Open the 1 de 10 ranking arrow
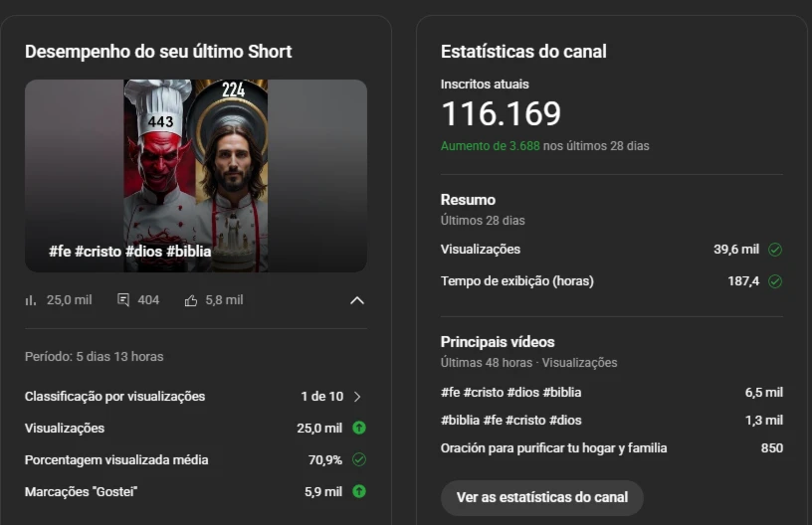 [x=357, y=397]
